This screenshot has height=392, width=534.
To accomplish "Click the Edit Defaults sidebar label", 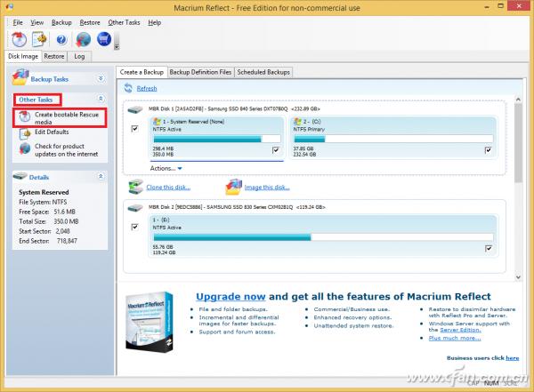I will (x=52, y=132).
